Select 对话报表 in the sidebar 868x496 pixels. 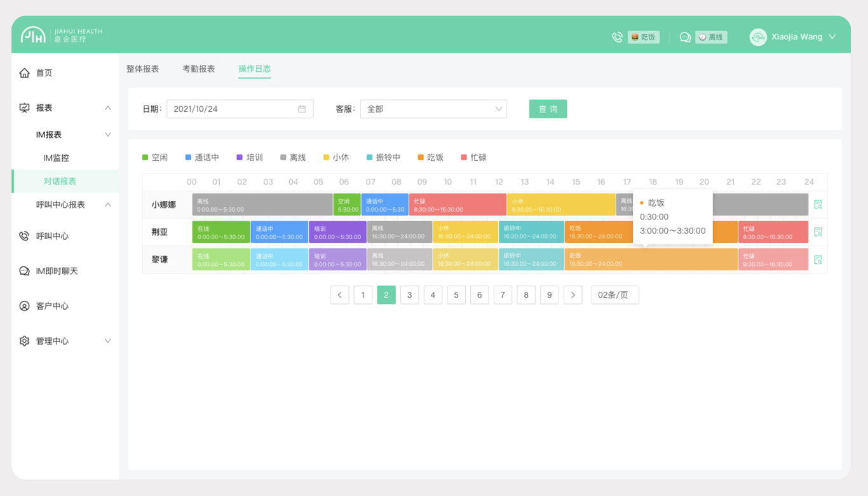click(x=65, y=181)
